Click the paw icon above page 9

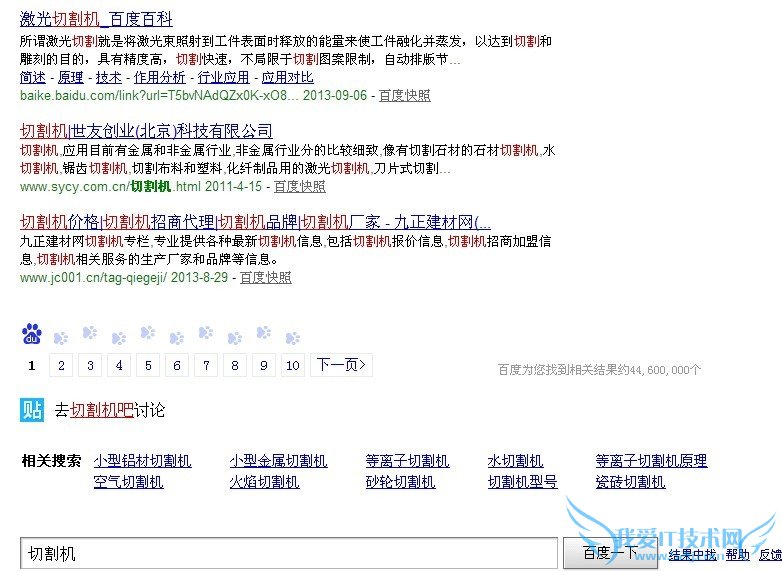263,332
